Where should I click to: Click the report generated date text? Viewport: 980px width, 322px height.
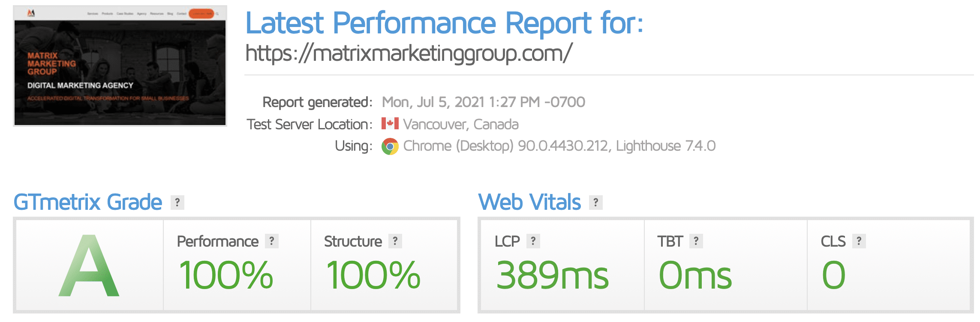pyautogui.click(x=484, y=102)
